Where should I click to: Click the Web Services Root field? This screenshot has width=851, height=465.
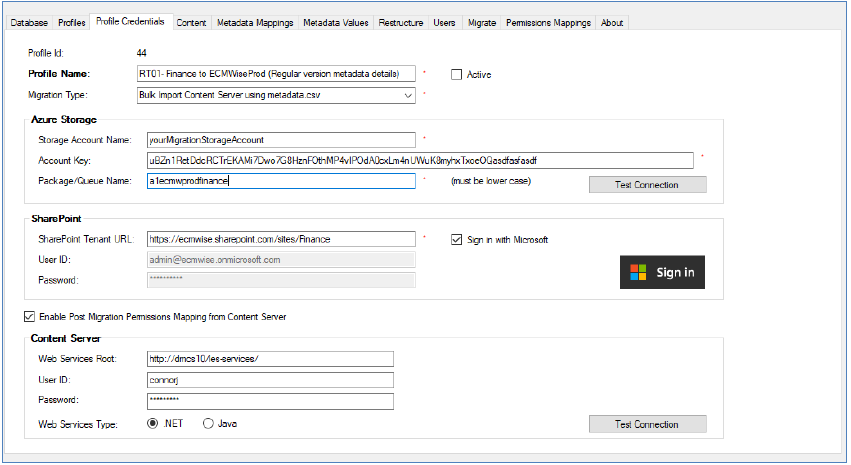coord(268,359)
